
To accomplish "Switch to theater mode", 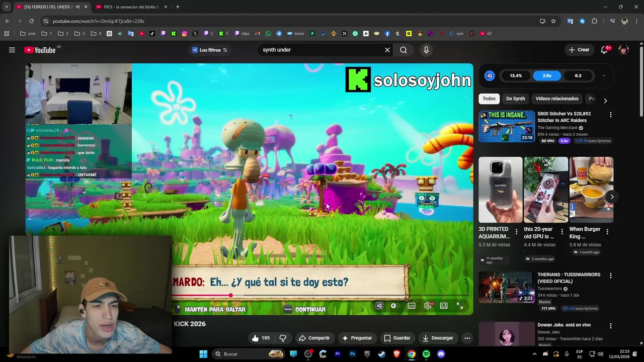I will 444,306.
